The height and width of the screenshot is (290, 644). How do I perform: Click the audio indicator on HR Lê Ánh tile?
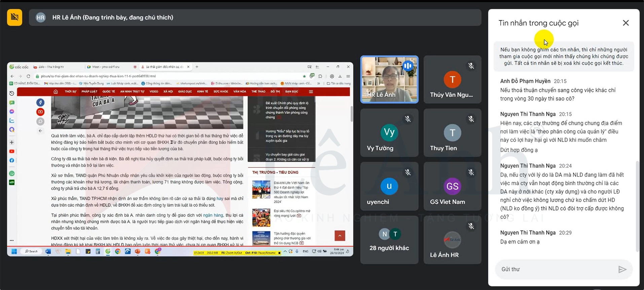[408, 66]
